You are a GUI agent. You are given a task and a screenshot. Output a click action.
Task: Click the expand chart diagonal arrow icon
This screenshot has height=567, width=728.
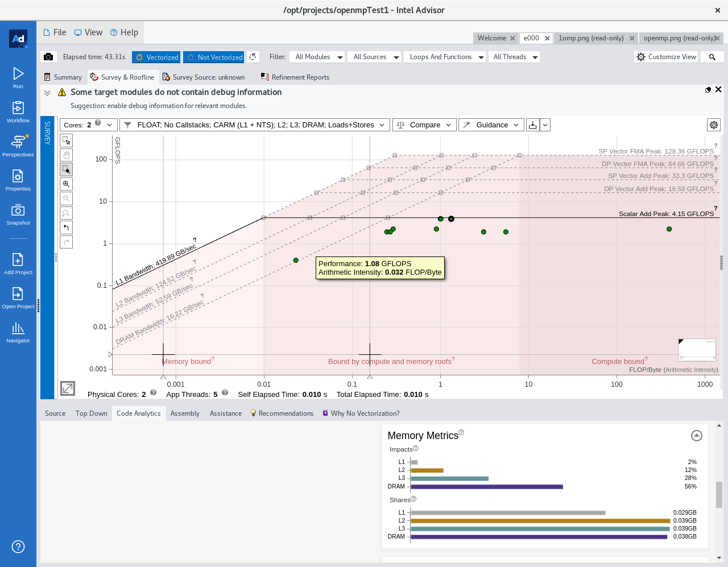[x=67, y=388]
